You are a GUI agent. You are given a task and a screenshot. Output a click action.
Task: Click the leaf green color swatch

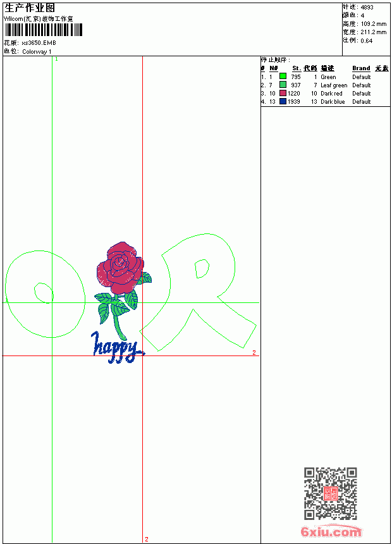[x=283, y=85]
